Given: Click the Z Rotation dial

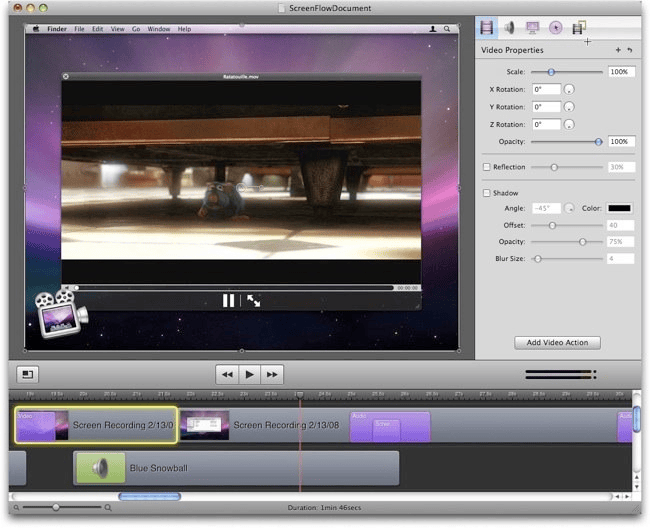Looking at the screenshot, I should pyautogui.click(x=569, y=124).
